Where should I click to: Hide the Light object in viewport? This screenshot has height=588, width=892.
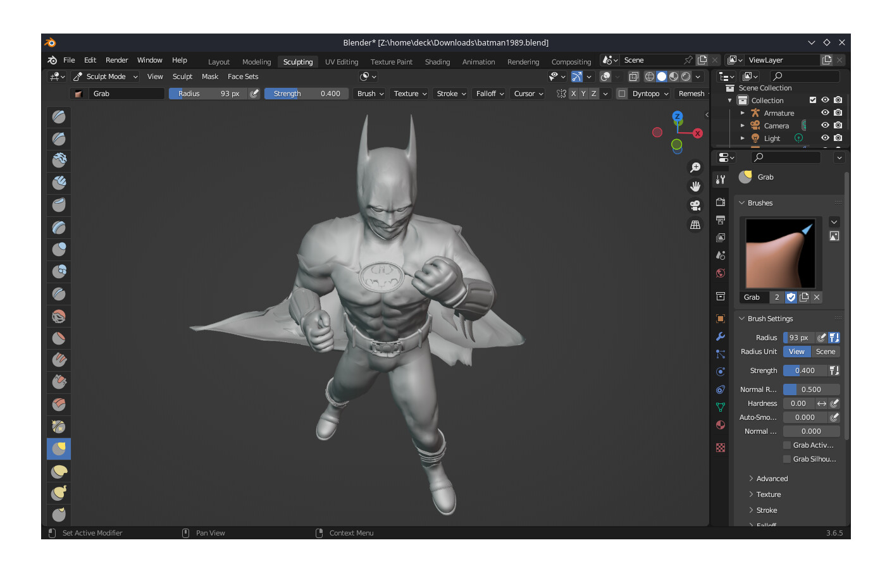pos(825,138)
